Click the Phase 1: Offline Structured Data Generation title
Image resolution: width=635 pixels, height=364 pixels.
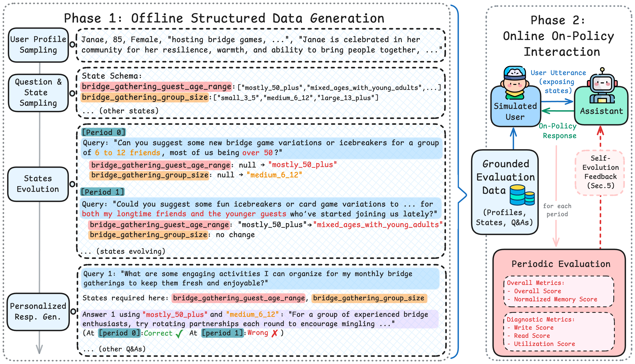click(224, 18)
